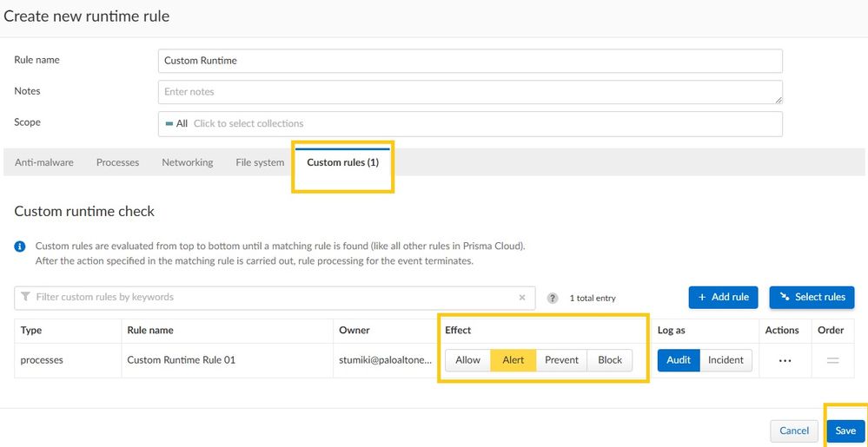Open the Processes tab

(117, 162)
